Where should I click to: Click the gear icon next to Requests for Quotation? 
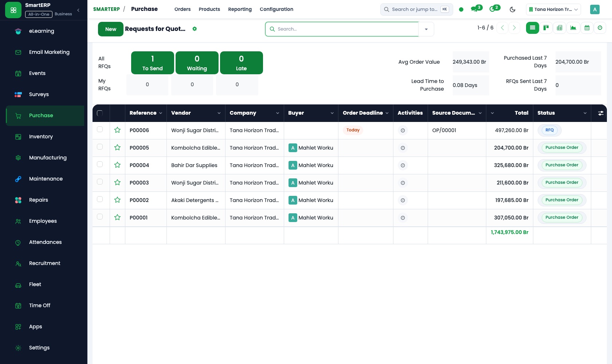(195, 29)
